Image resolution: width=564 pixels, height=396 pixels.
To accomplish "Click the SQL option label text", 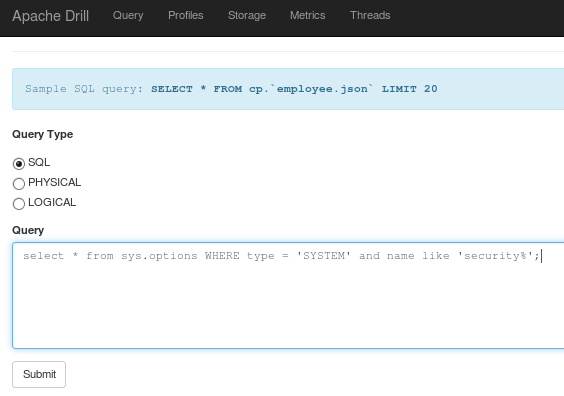I will [39, 162].
